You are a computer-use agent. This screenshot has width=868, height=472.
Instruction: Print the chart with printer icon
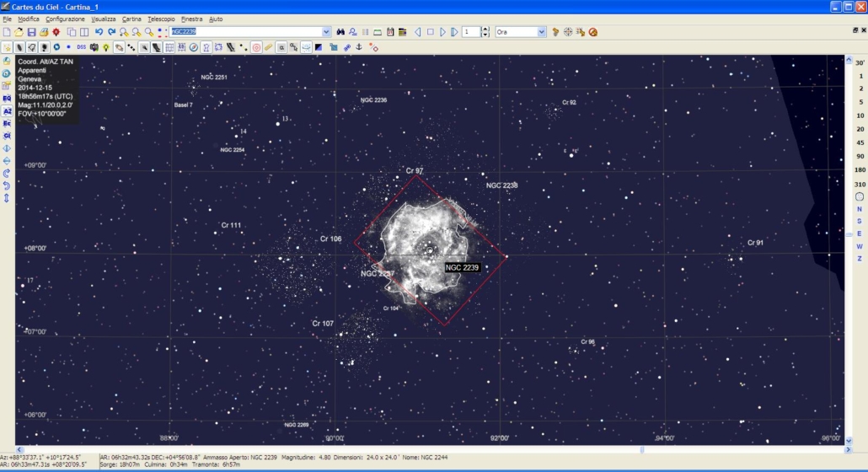(x=44, y=32)
